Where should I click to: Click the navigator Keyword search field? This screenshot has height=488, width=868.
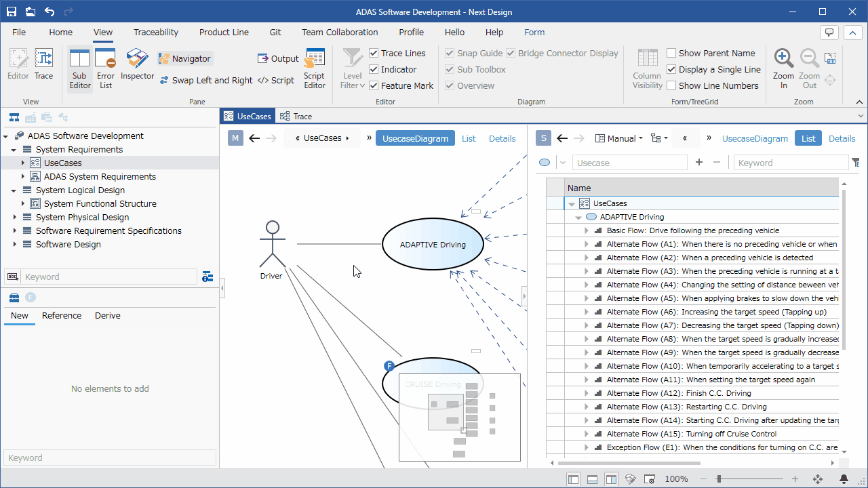(108, 277)
